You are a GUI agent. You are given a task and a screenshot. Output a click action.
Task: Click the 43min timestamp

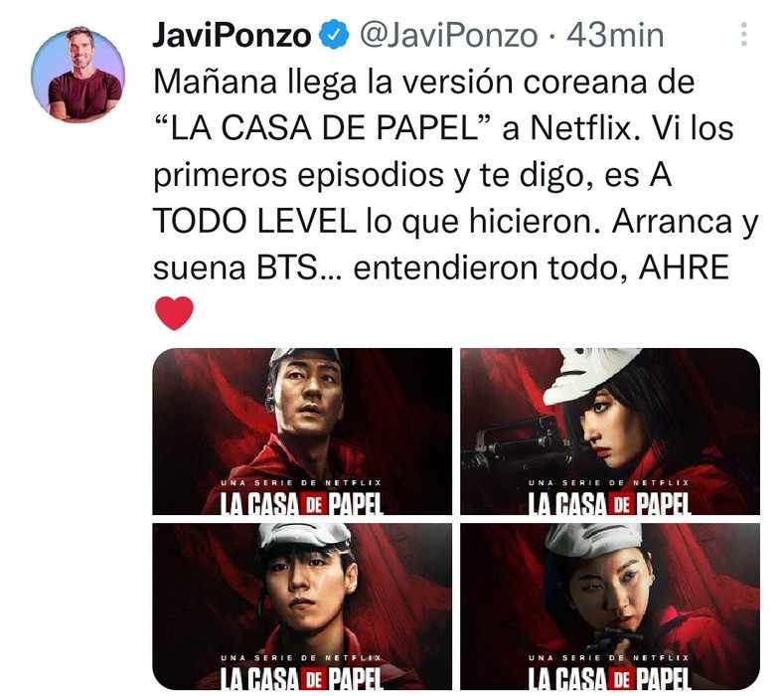coord(615,36)
